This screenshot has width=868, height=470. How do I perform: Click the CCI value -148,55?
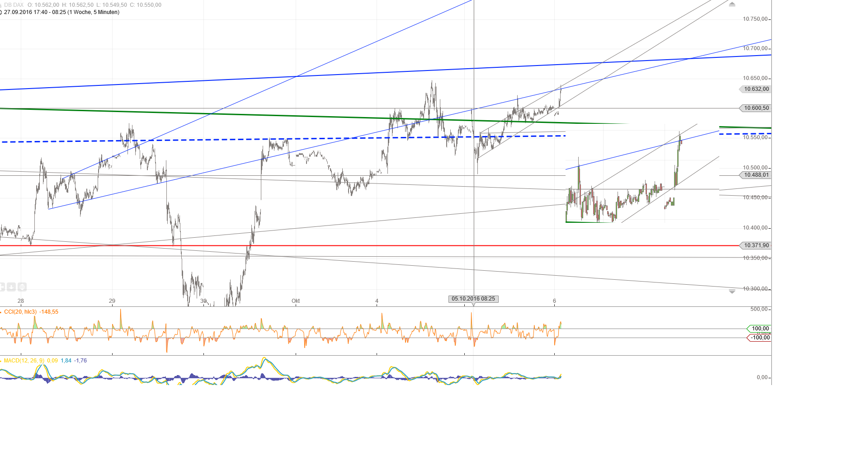(49, 312)
